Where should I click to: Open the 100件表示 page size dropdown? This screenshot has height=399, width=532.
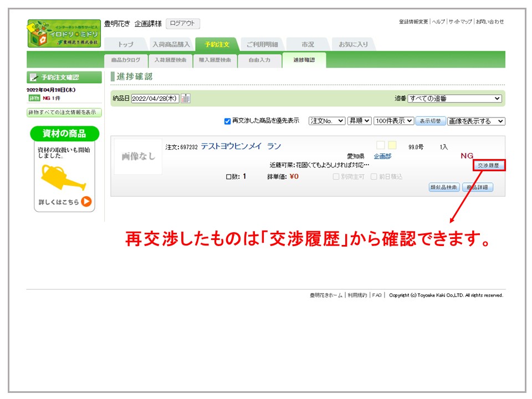pyautogui.click(x=393, y=121)
